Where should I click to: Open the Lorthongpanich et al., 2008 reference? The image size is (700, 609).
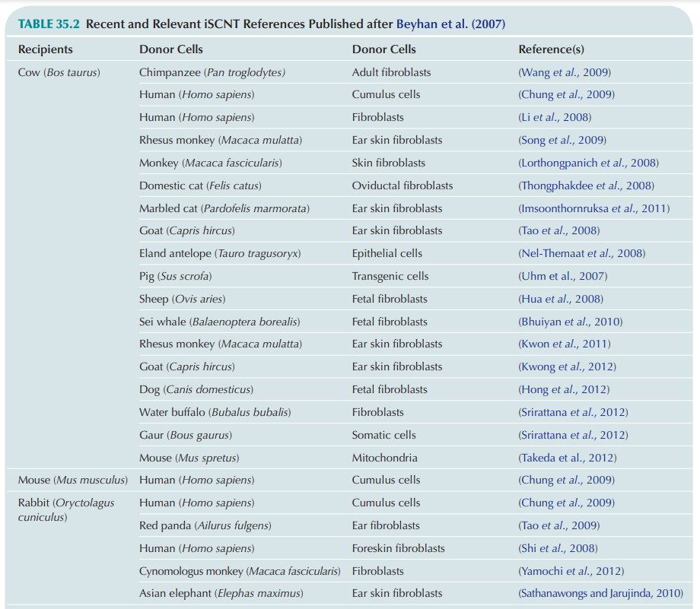pos(588,163)
